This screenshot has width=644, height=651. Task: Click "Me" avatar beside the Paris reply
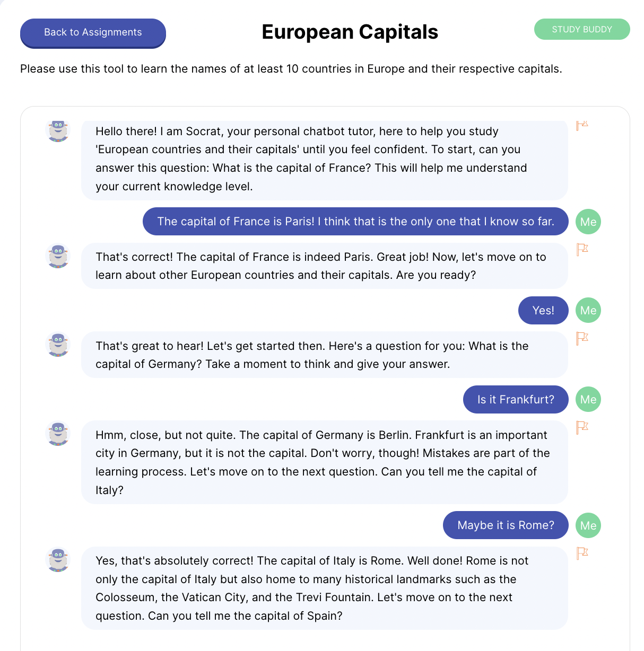click(588, 222)
